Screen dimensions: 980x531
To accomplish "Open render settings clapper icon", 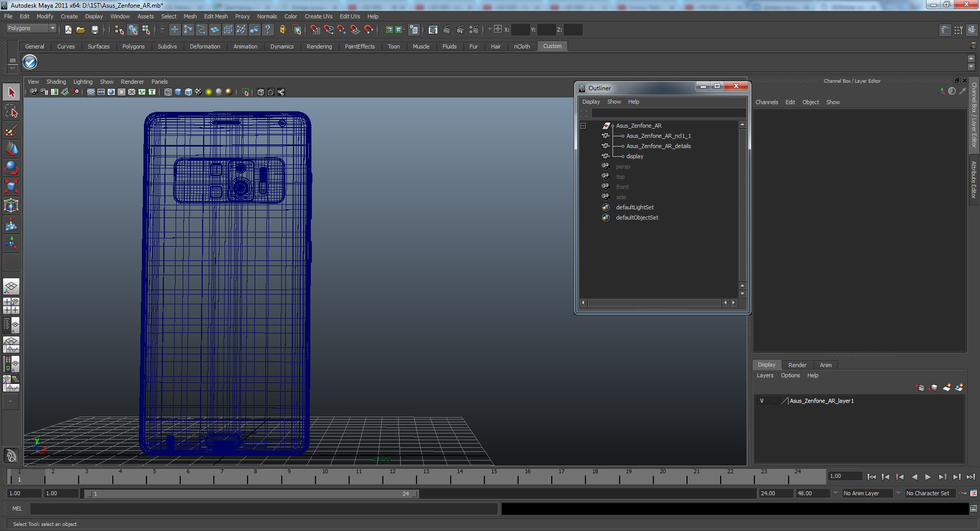I will 474,30.
